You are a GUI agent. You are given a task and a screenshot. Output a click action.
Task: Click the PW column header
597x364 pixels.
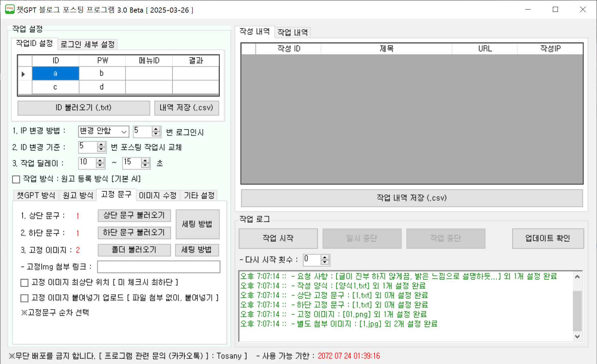point(102,61)
